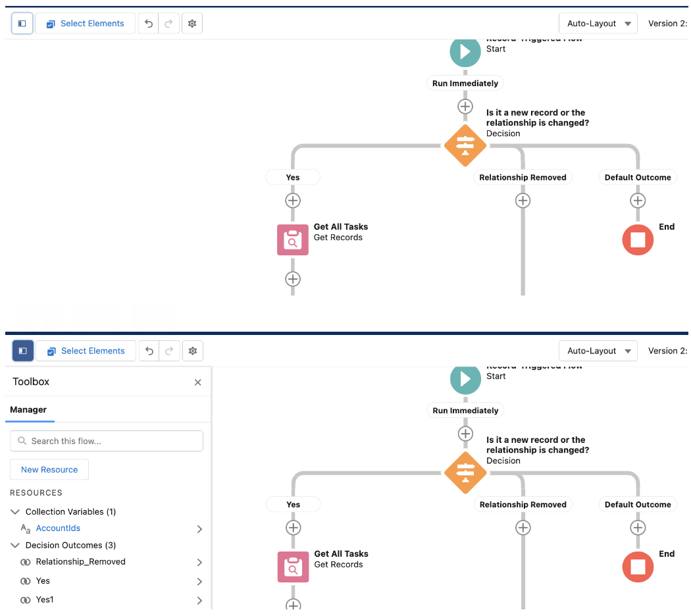Click Relationship Removed label, upper canvas
691x616 pixels.
[523, 177]
